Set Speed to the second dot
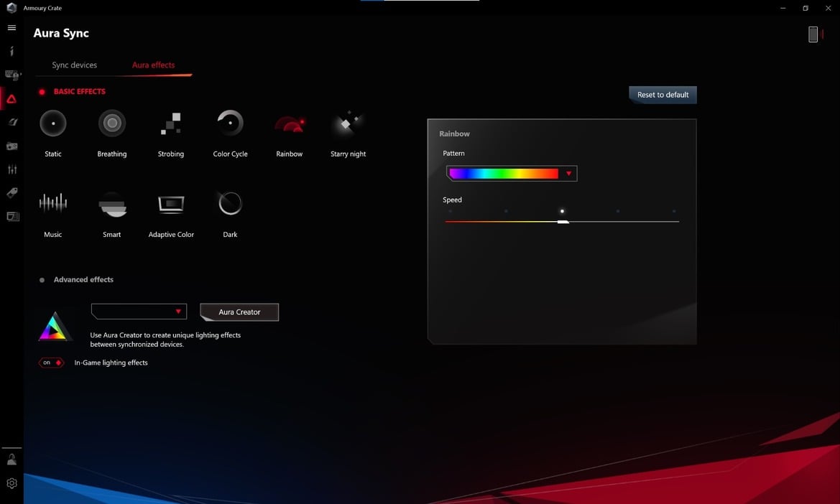840x504 pixels. (x=507, y=211)
